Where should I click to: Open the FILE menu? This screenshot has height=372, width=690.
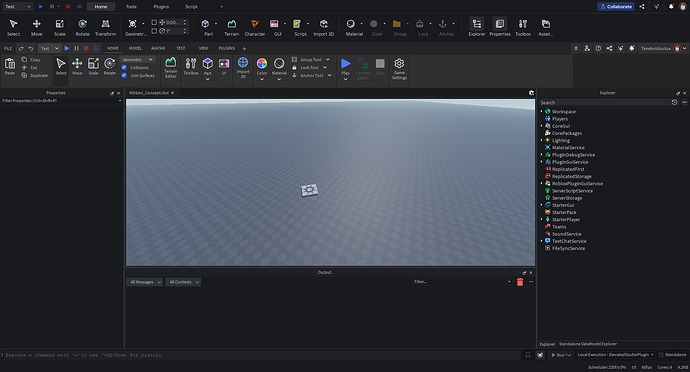(x=8, y=48)
